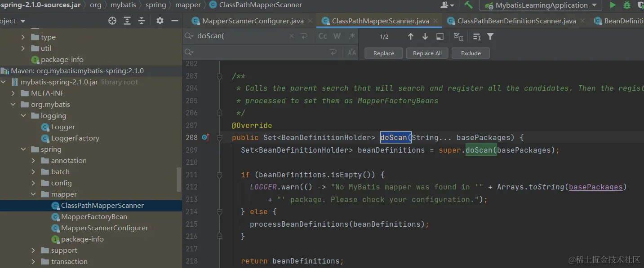Click the new line icon in search field
Screen dimensions: 644x268
(304, 36)
